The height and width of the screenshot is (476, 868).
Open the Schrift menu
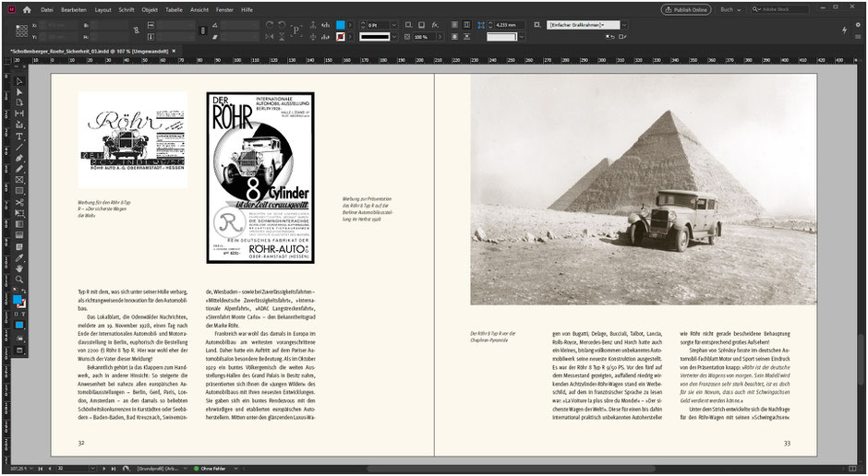coord(127,9)
